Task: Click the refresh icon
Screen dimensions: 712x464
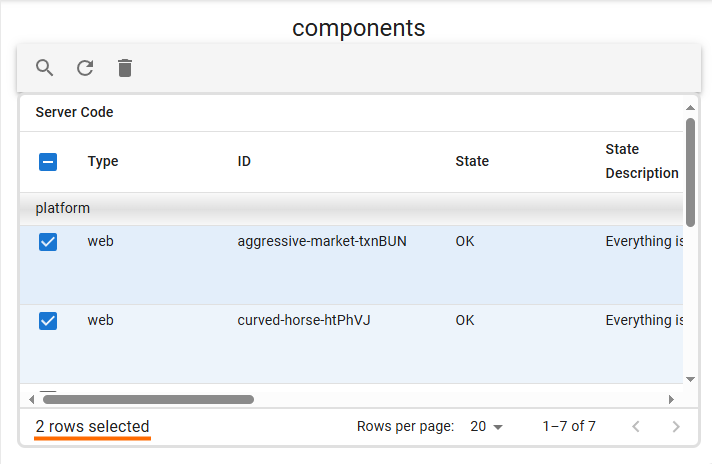Action: [x=85, y=68]
